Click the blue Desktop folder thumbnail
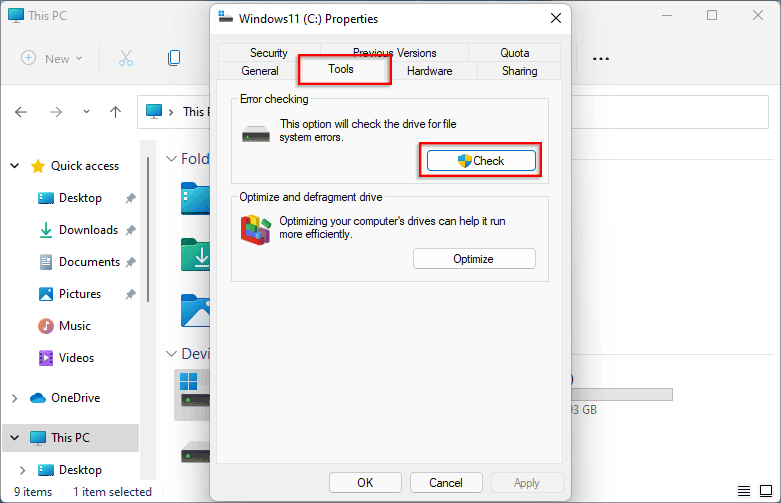Viewport: 781px width, 503px height. (195, 198)
